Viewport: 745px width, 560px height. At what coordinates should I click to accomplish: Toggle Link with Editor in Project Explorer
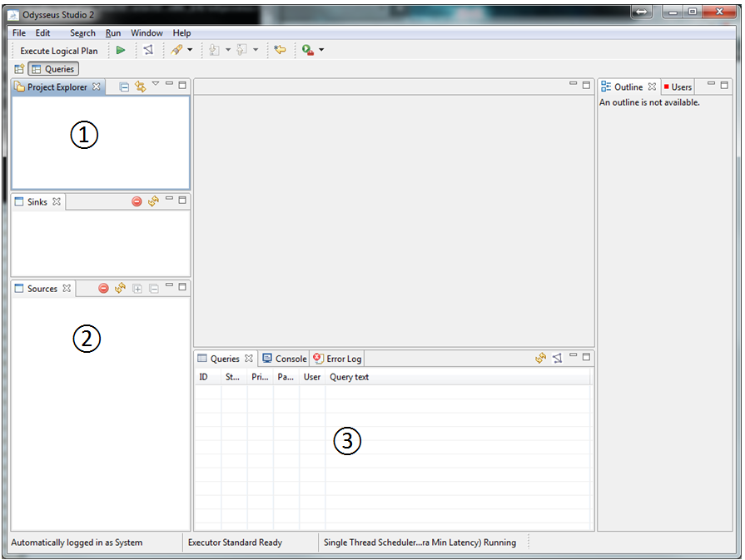[140, 87]
